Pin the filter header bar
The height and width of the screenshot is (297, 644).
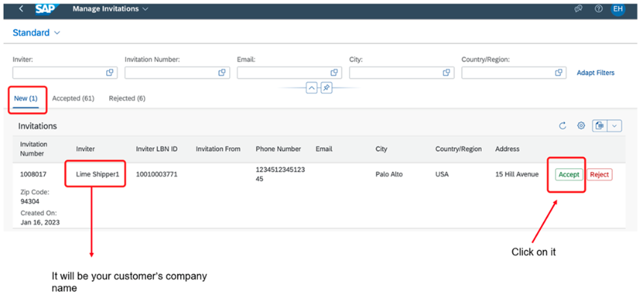tap(326, 88)
